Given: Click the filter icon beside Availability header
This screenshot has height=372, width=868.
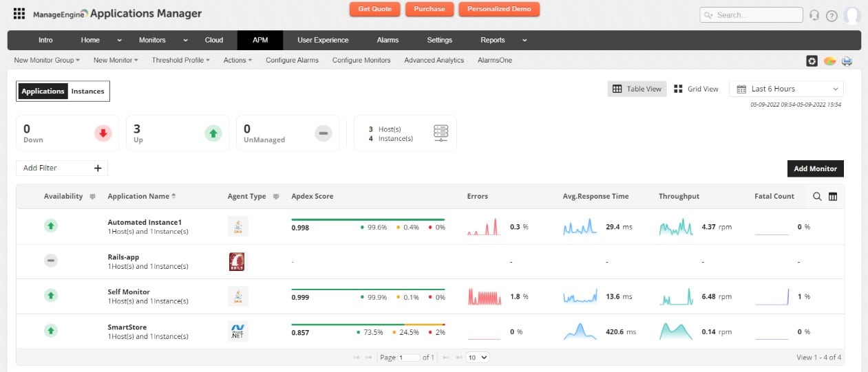Looking at the screenshot, I should click(x=91, y=197).
